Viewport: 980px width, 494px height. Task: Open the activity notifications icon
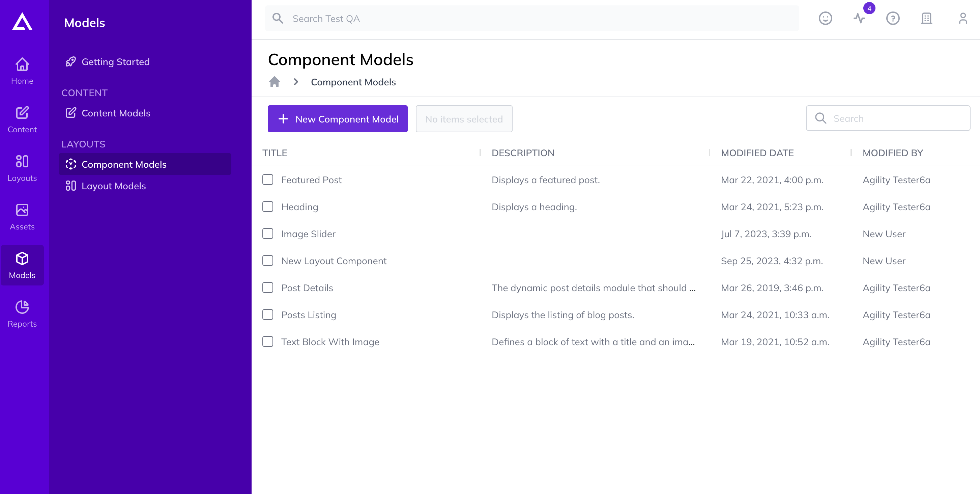[859, 18]
